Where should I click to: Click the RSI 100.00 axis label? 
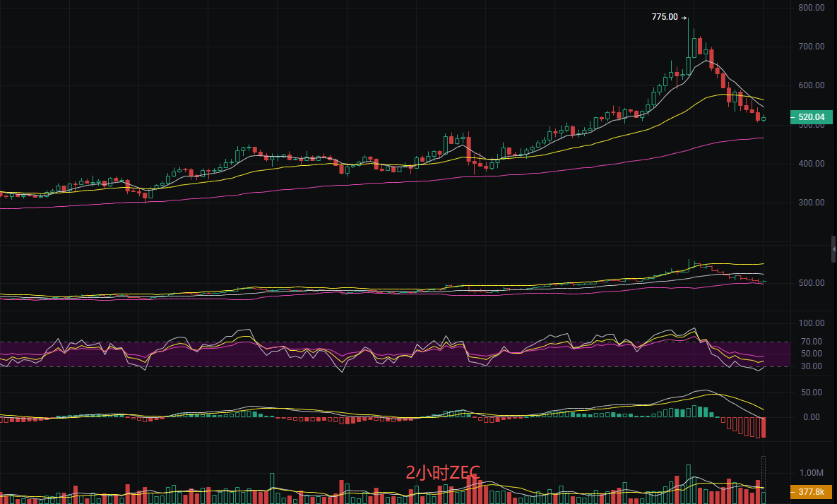pyautogui.click(x=810, y=323)
